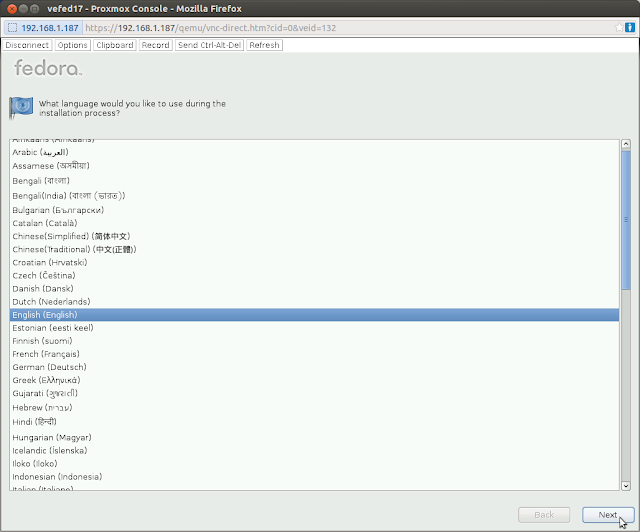Select Chinese(Simplified) language
Image resolution: width=640 pixels, height=532 pixels.
[x=314, y=236]
